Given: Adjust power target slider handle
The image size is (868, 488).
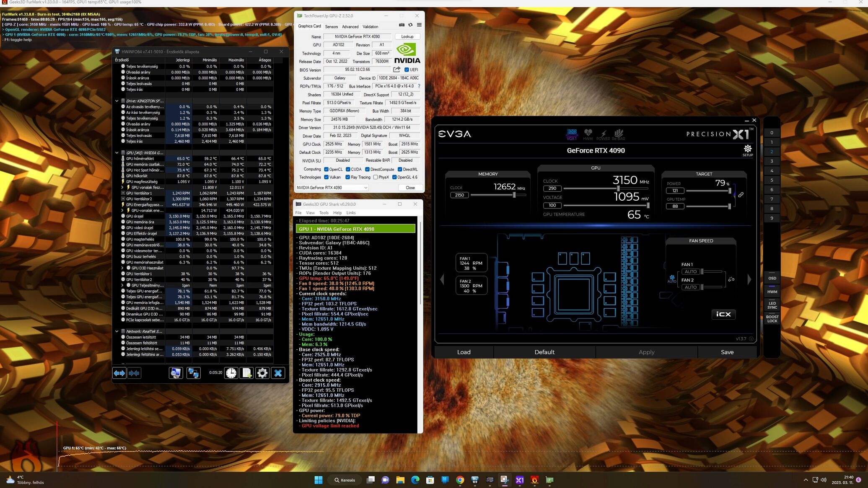Looking at the screenshot, I should point(730,191).
